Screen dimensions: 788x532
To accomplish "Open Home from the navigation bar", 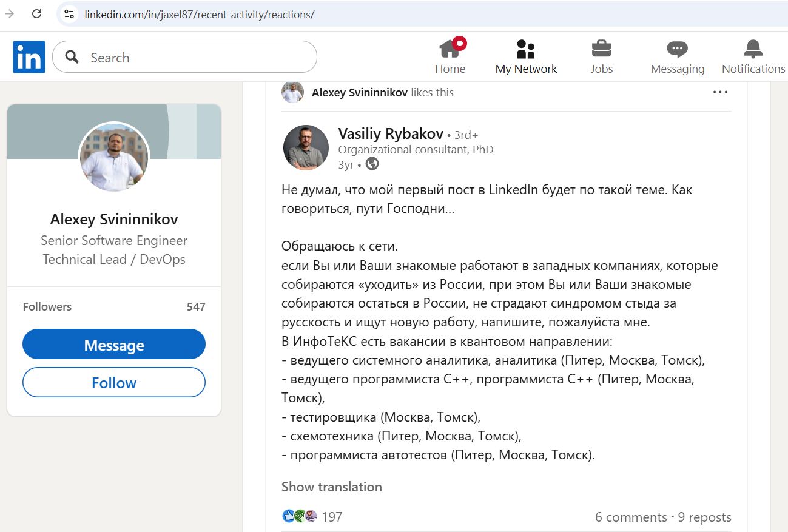I will point(450,56).
